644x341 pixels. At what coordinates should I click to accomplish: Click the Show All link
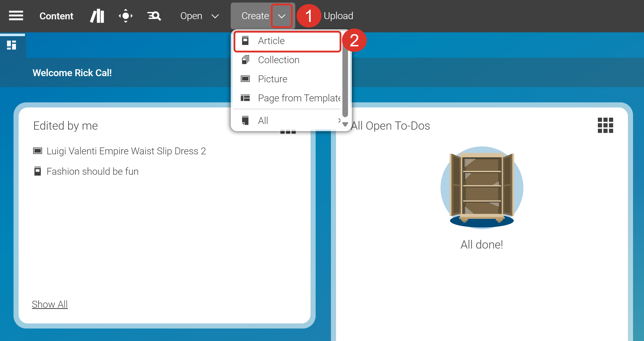pyautogui.click(x=50, y=304)
